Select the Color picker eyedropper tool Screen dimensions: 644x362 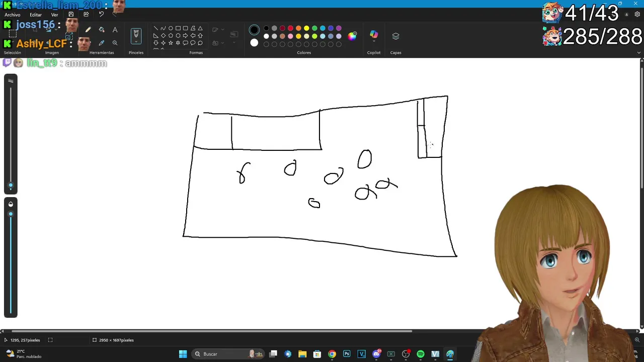pos(102,43)
